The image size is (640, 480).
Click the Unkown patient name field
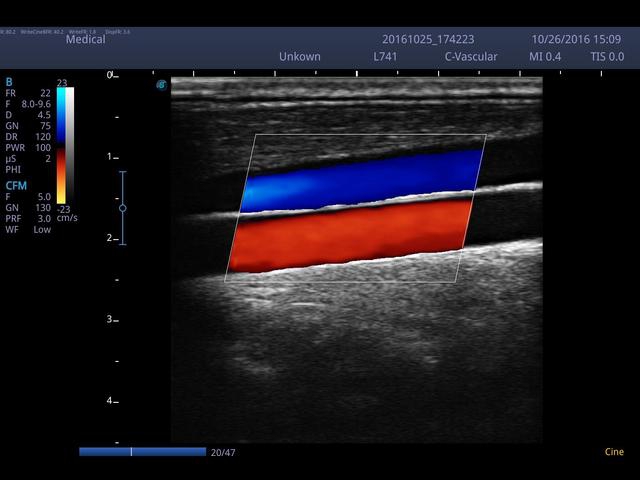[300, 57]
